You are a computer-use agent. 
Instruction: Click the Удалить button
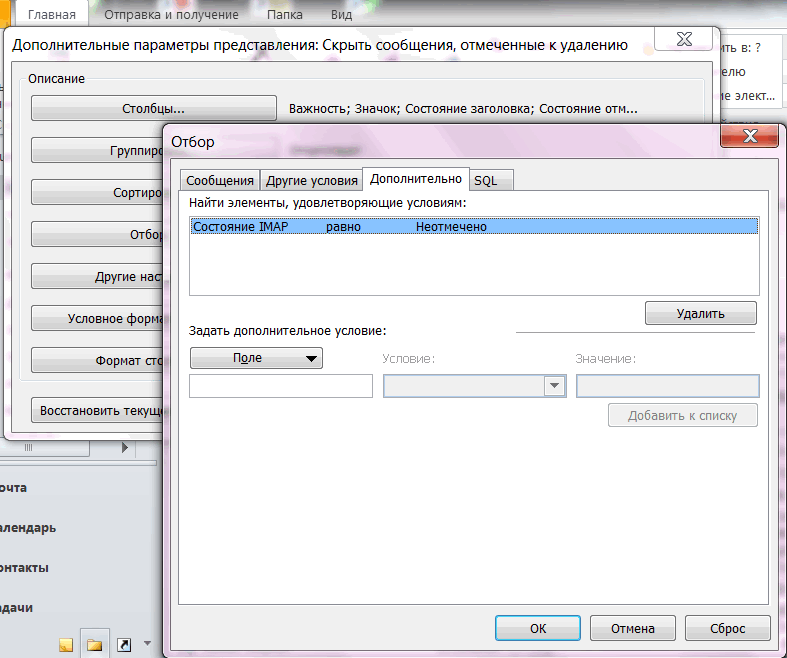tap(701, 313)
